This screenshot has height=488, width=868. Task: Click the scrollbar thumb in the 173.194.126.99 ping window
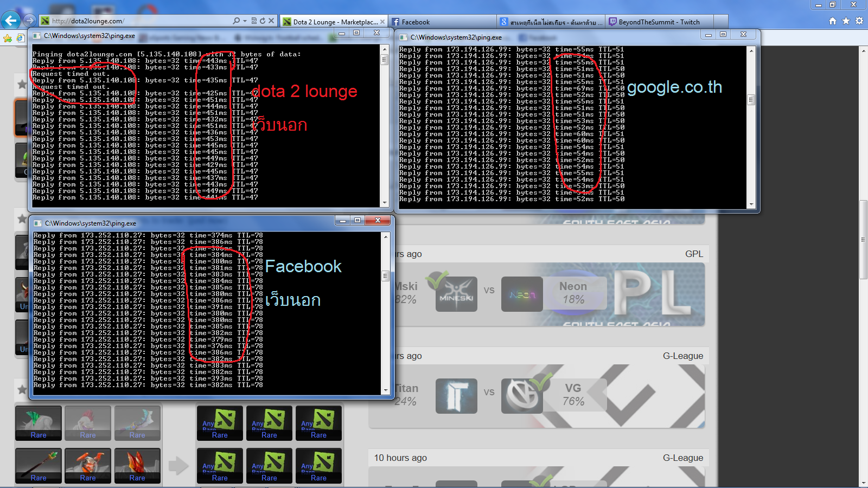(751, 99)
